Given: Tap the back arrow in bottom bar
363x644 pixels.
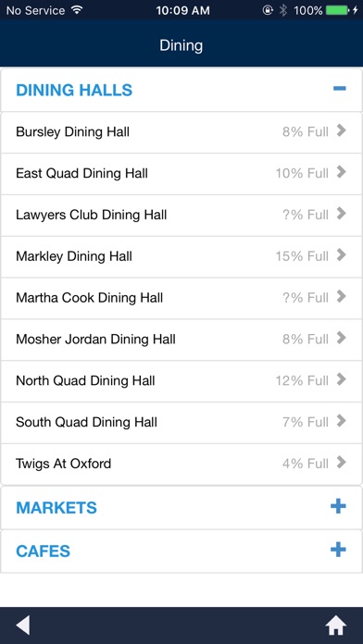Looking at the screenshot, I should click(x=22, y=625).
